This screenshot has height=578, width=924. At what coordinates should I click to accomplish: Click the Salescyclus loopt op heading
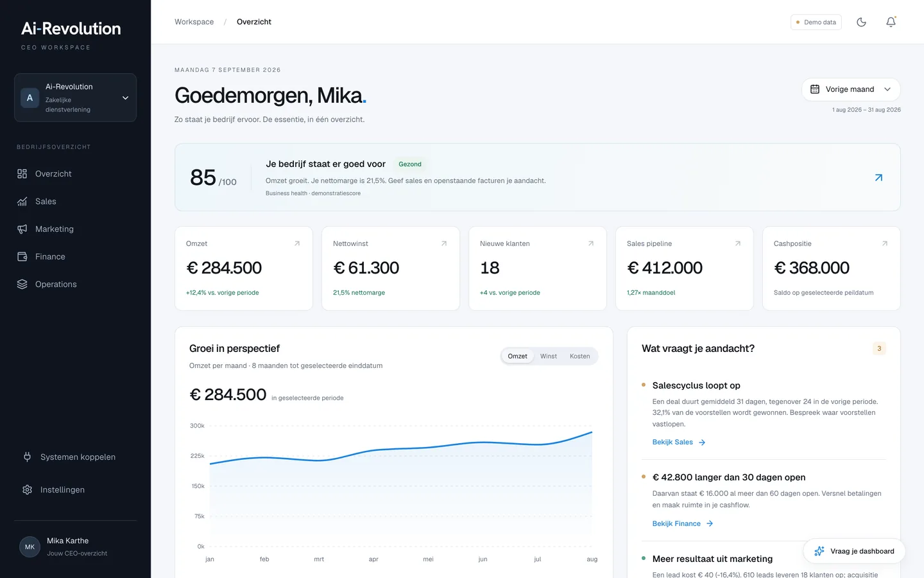point(696,386)
